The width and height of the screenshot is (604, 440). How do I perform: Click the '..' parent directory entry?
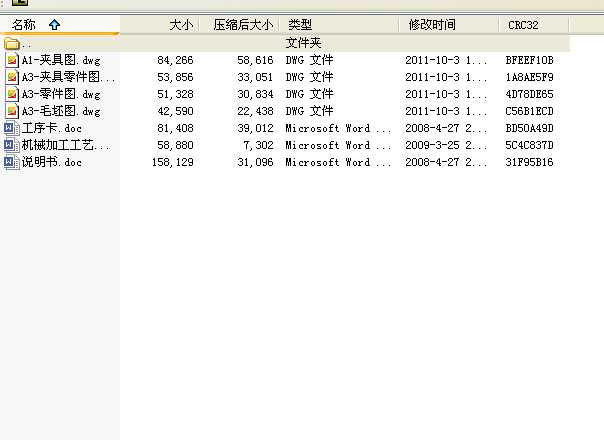click(26, 45)
